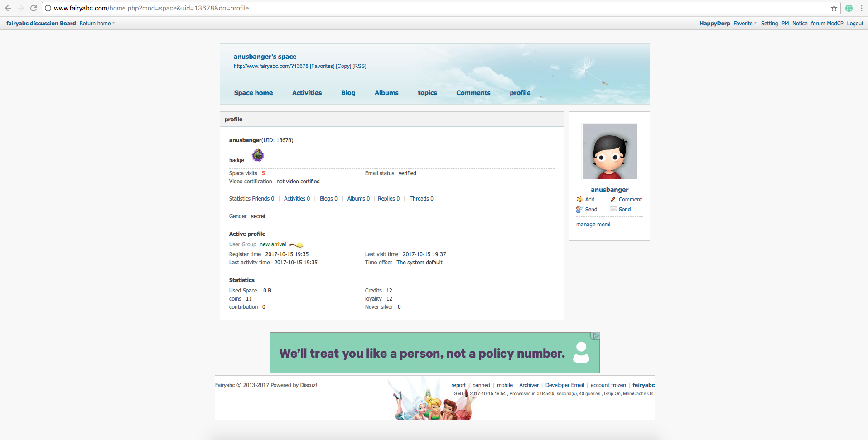This screenshot has height=440, width=868.
Task: Click the handshake Add friend icon
Action: pos(579,200)
